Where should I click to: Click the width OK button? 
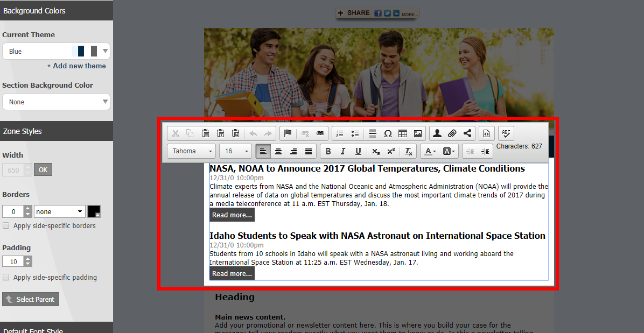pyautogui.click(x=43, y=170)
